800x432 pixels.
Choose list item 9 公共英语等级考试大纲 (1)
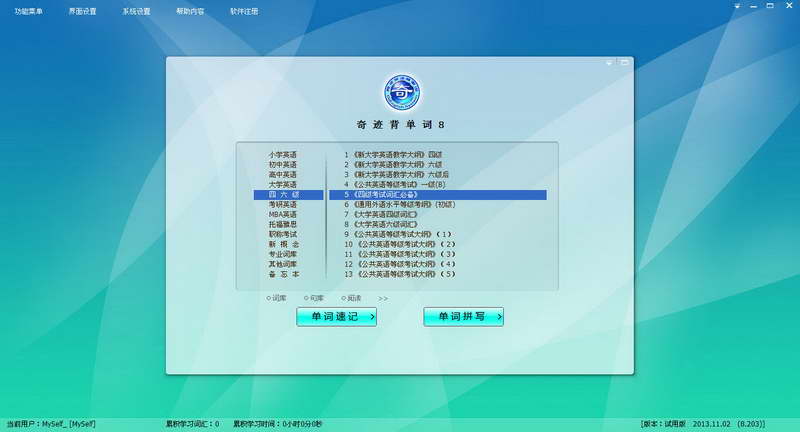(x=398, y=234)
